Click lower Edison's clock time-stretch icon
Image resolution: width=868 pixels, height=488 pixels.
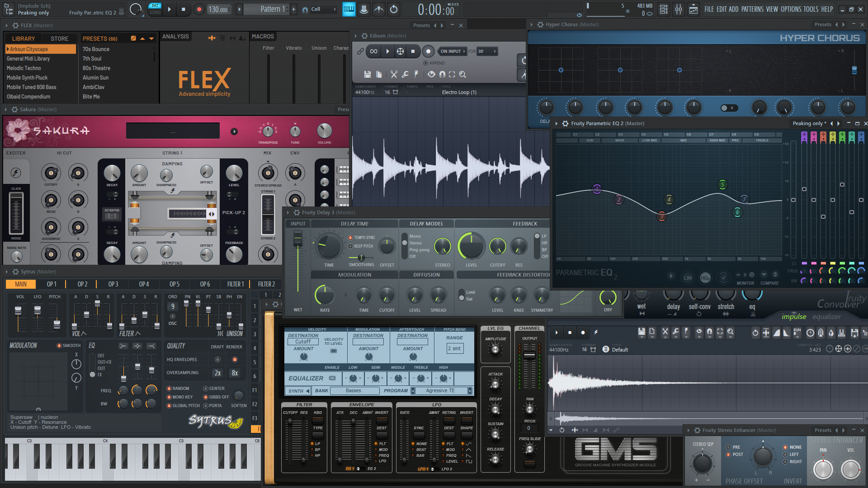coord(810,333)
